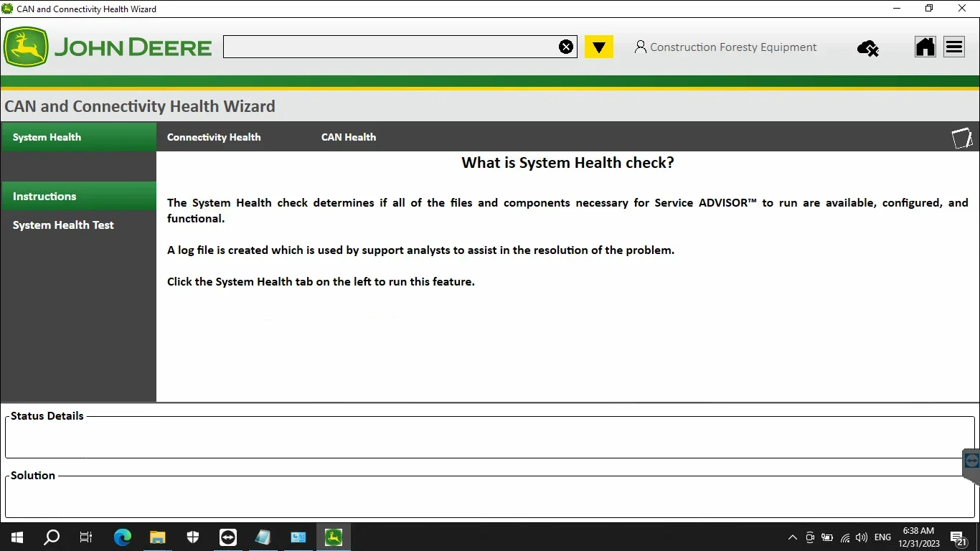
Task: Open Windows taskbar search
Action: click(52, 537)
